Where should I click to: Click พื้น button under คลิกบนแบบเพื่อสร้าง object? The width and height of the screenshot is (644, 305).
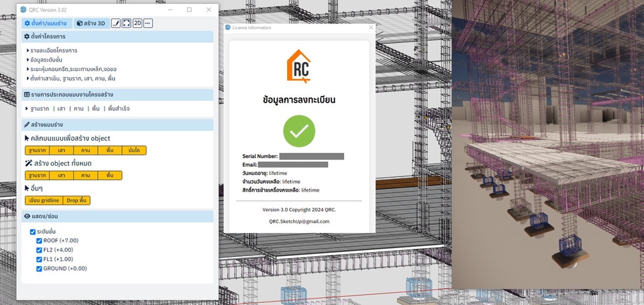click(109, 150)
